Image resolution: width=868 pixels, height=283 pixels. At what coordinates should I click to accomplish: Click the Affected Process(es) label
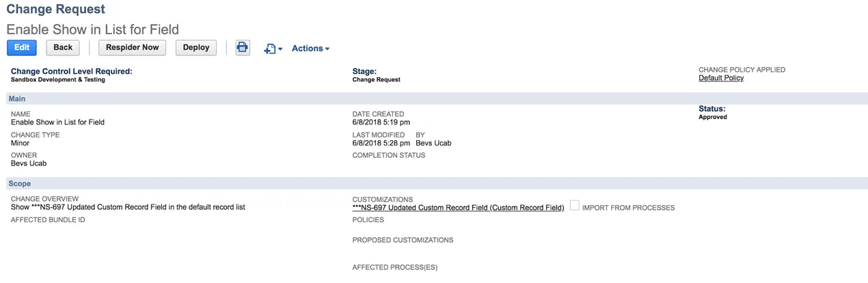pyautogui.click(x=395, y=267)
